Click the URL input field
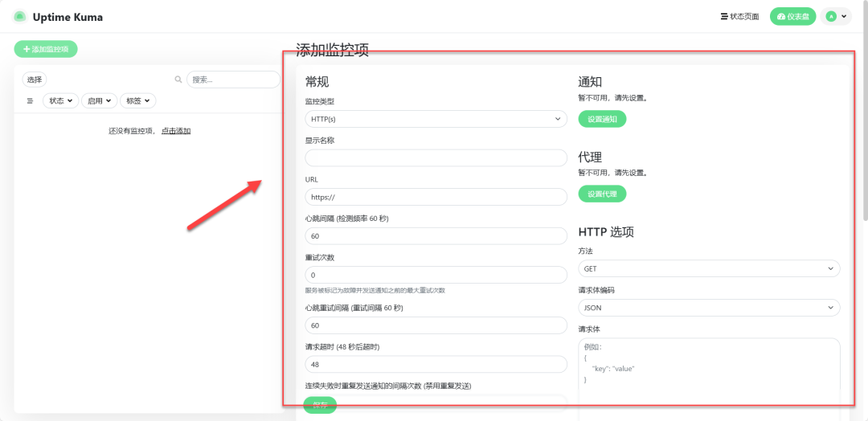This screenshot has width=868, height=421. tap(436, 197)
